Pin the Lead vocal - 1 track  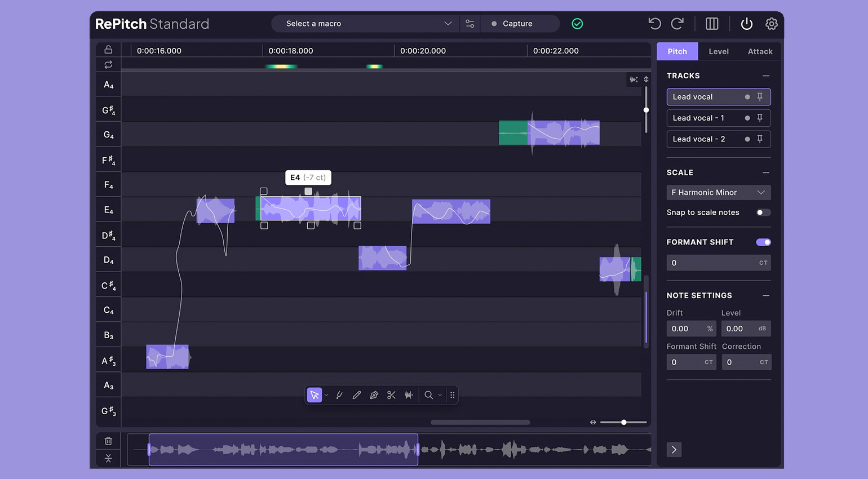click(x=760, y=118)
